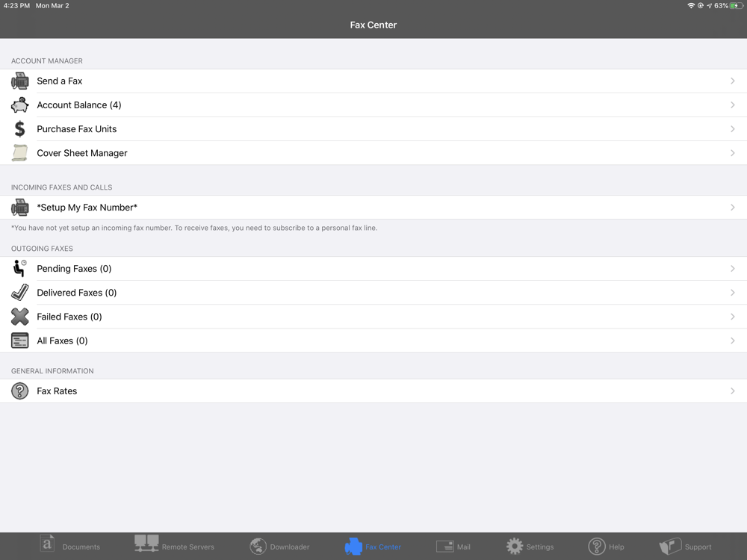
Task: Open Fax Rates chevron
Action: (x=733, y=391)
